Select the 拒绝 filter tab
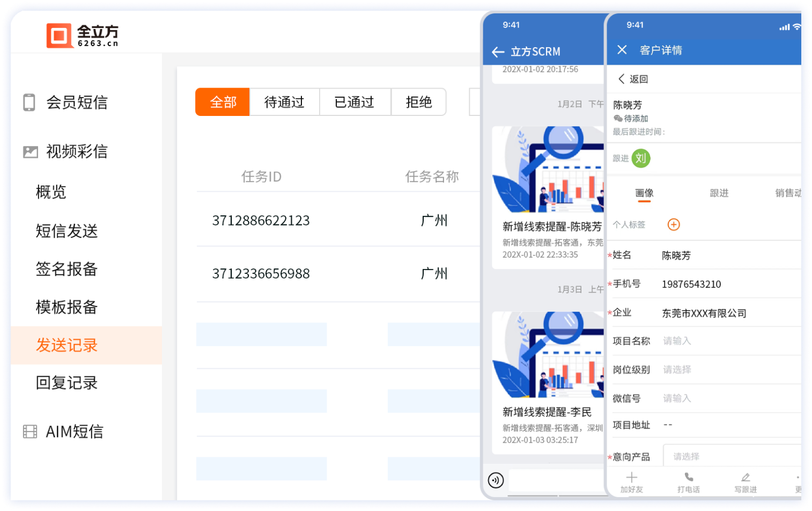812x511 pixels. [418, 102]
